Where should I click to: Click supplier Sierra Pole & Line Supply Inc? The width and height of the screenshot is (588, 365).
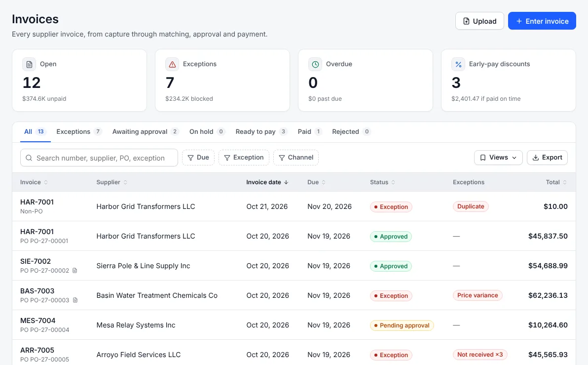(x=143, y=266)
